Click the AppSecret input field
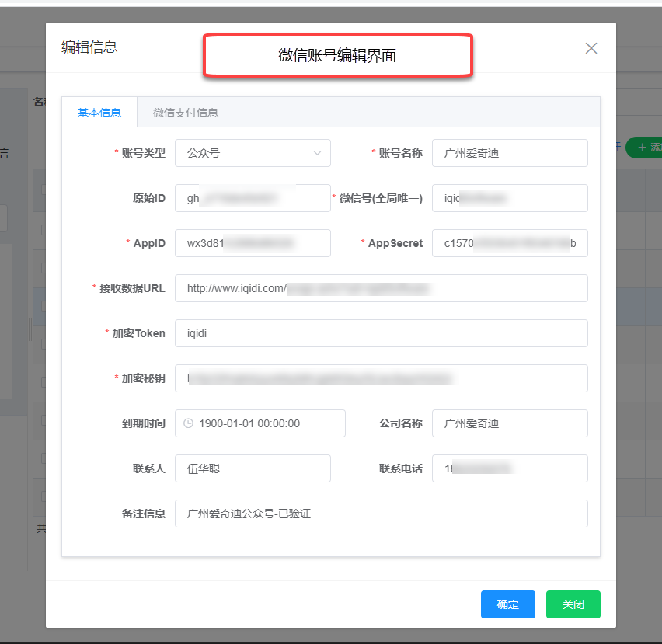This screenshot has height=644, width=662. (510, 243)
